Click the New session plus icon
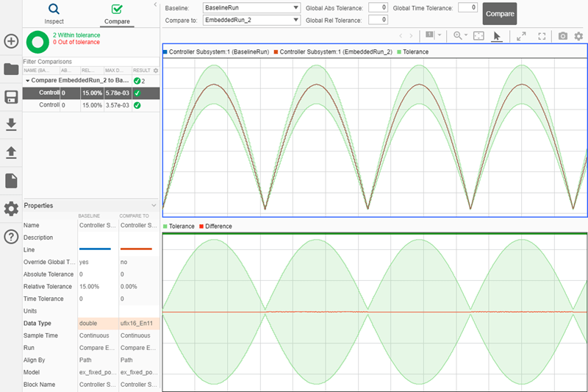Image resolution: width=588 pixels, height=392 pixels. click(x=11, y=41)
